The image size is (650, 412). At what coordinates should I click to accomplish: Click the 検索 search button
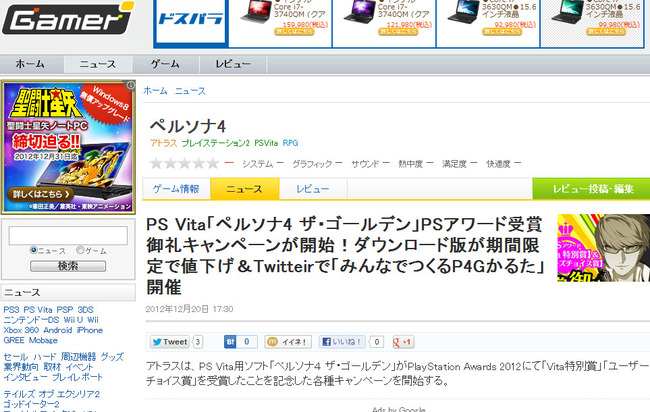tap(68, 266)
